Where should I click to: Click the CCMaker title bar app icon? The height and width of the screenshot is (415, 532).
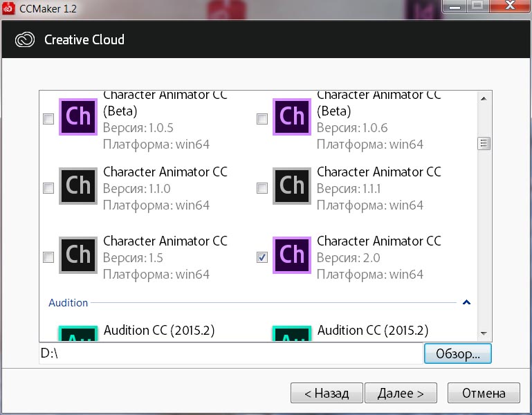pyautogui.click(x=8, y=8)
